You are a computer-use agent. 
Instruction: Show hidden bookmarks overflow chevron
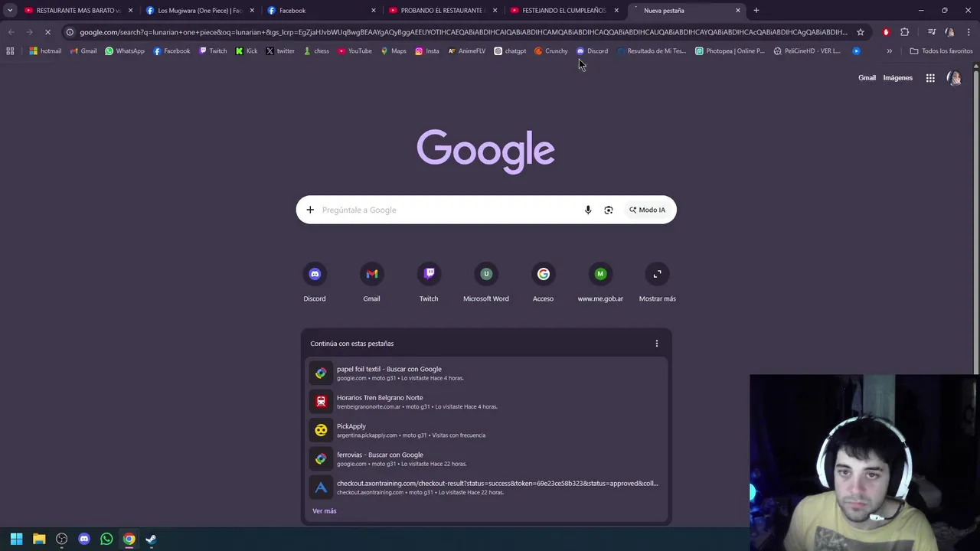tap(890, 51)
